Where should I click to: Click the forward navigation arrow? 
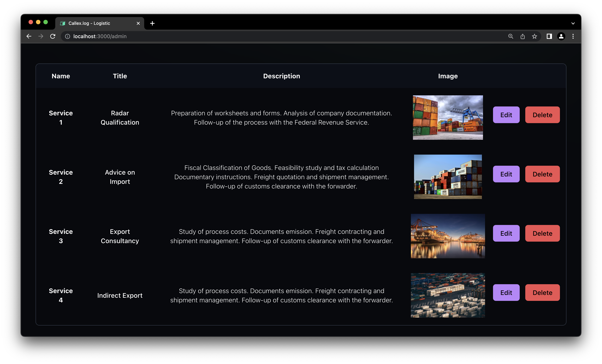click(41, 36)
